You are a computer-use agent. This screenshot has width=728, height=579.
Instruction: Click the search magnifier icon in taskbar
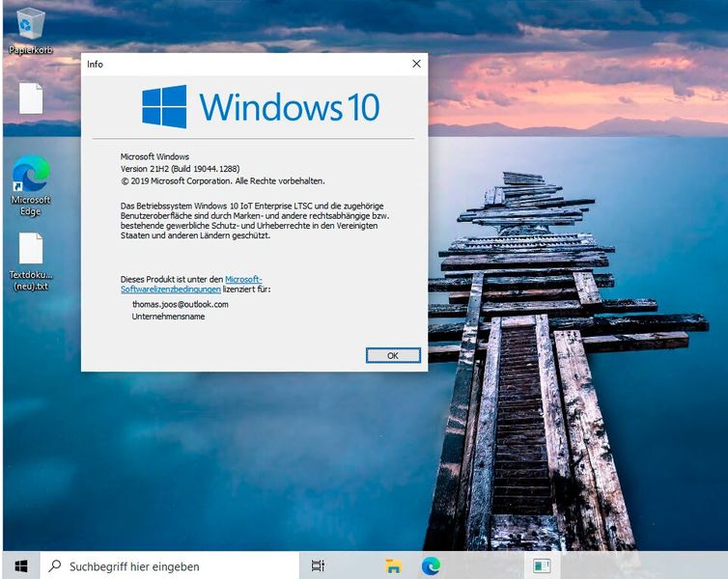tap(55, 565)
